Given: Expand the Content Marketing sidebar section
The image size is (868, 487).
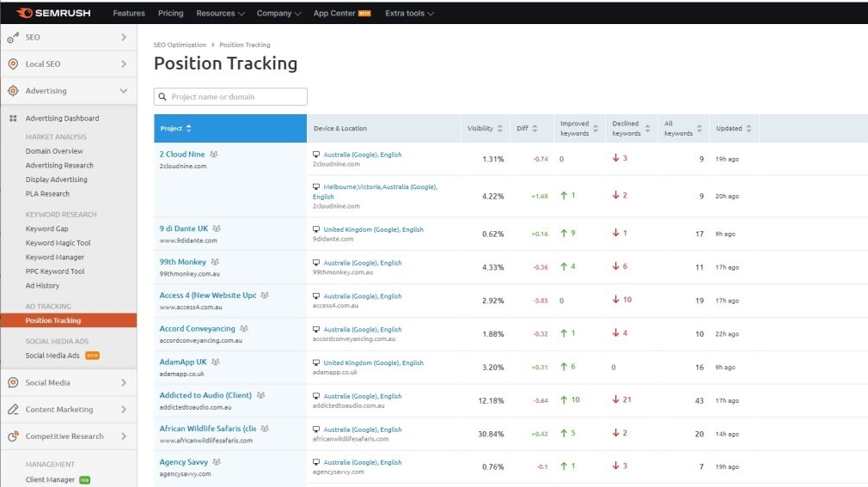Looking at the screenshot, I should pos(124,410).
